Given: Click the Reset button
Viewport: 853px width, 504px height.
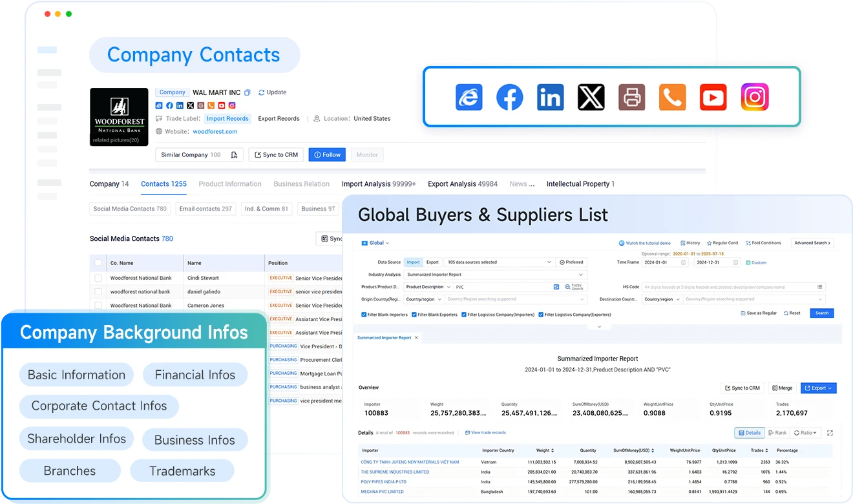Looking at the screenshot, I should click(792, 313).
